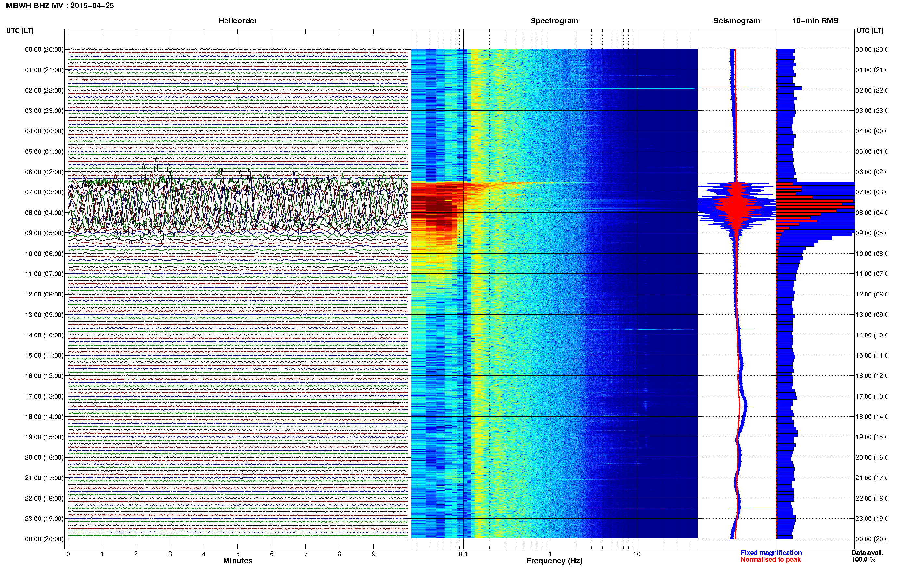The image size is (924, 578).
Task: Click the left '01:00 (21:00)' time label
Action: 44,70
